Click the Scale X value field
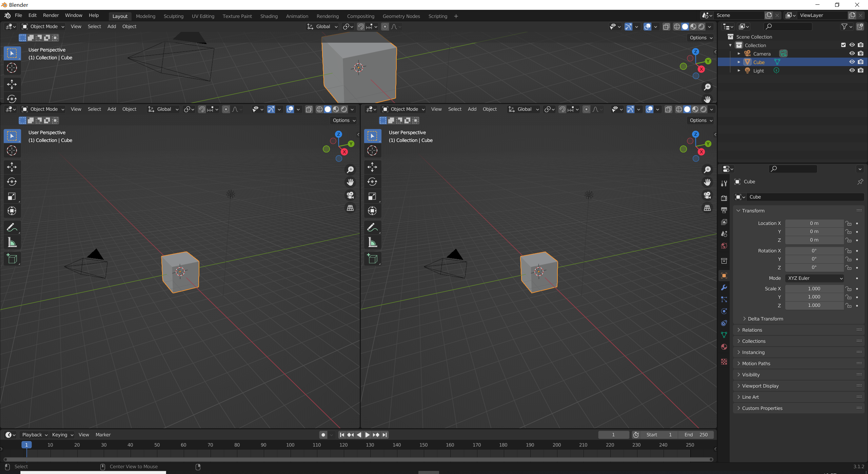Viewport: 868px width, 474px height. coord(814,289)
